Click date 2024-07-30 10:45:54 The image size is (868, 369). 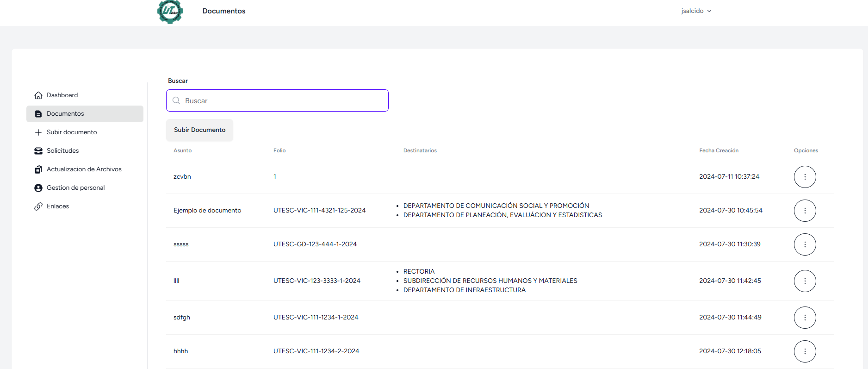click(731, 211)
